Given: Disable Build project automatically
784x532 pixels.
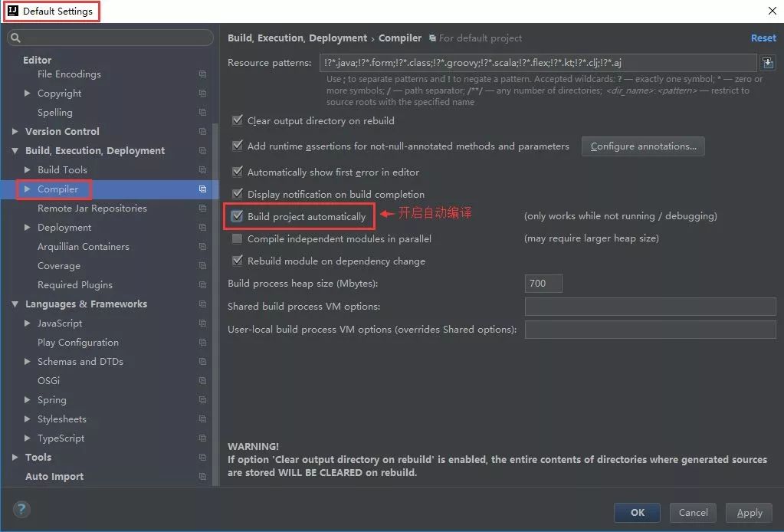Looking at the screenshot, I should [x=237, y=216].
